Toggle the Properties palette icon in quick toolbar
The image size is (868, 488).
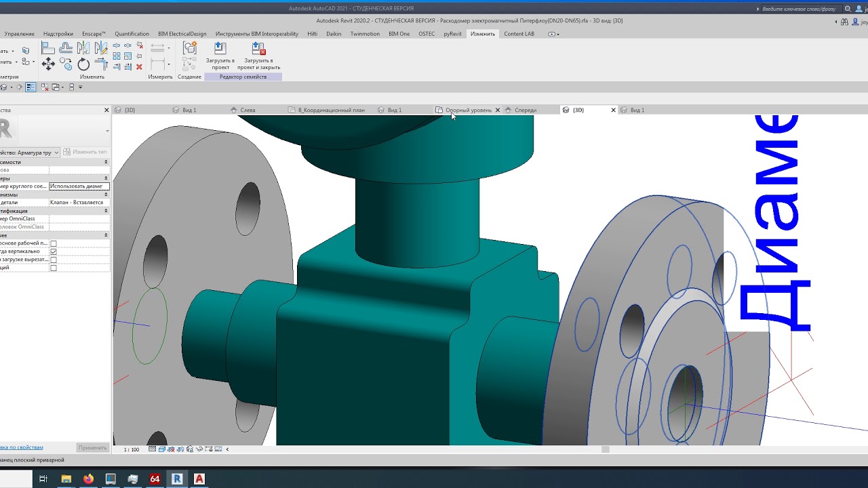tap(31, 87)
